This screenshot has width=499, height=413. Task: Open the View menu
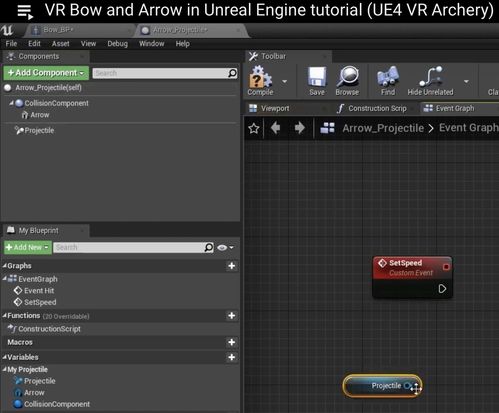[88, 44]
